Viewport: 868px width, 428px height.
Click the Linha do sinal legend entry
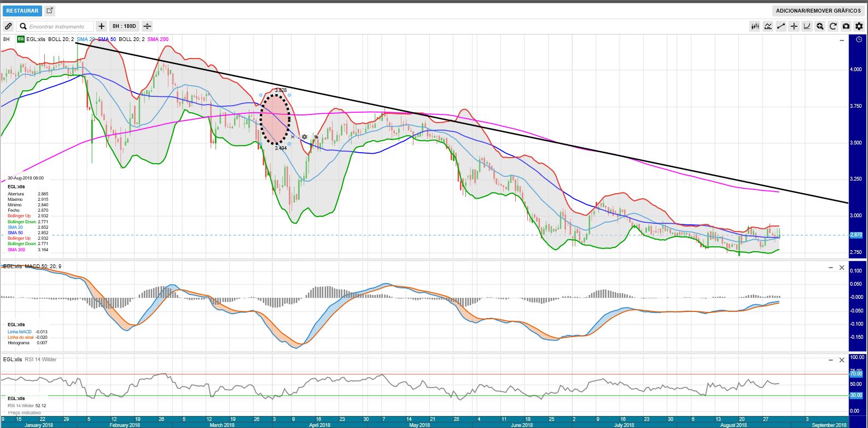pos(27,337)
